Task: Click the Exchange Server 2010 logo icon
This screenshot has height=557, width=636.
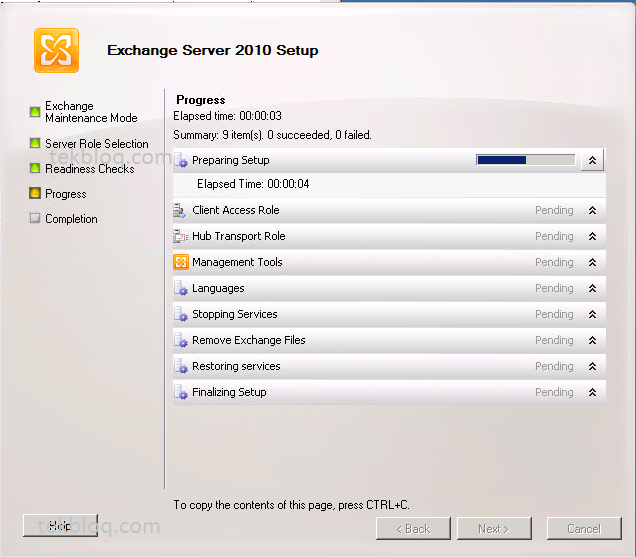Action: pyautogui.click(x=56, y=50)
